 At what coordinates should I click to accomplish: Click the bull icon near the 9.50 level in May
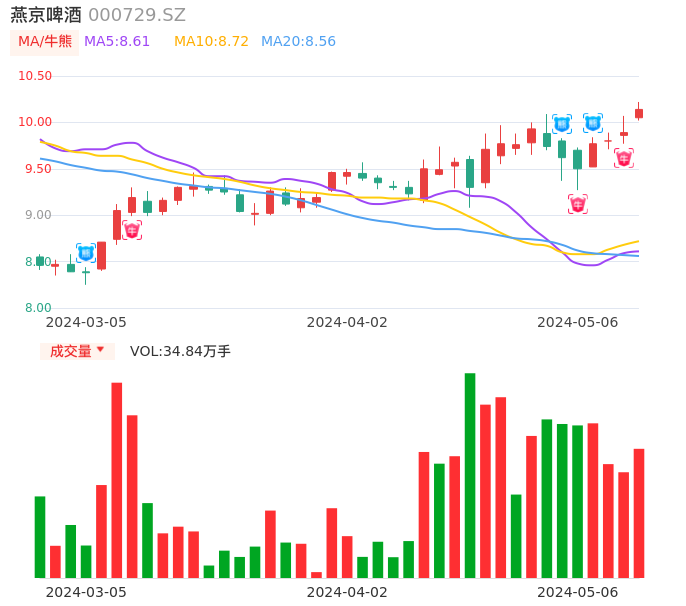pos(623,158)
